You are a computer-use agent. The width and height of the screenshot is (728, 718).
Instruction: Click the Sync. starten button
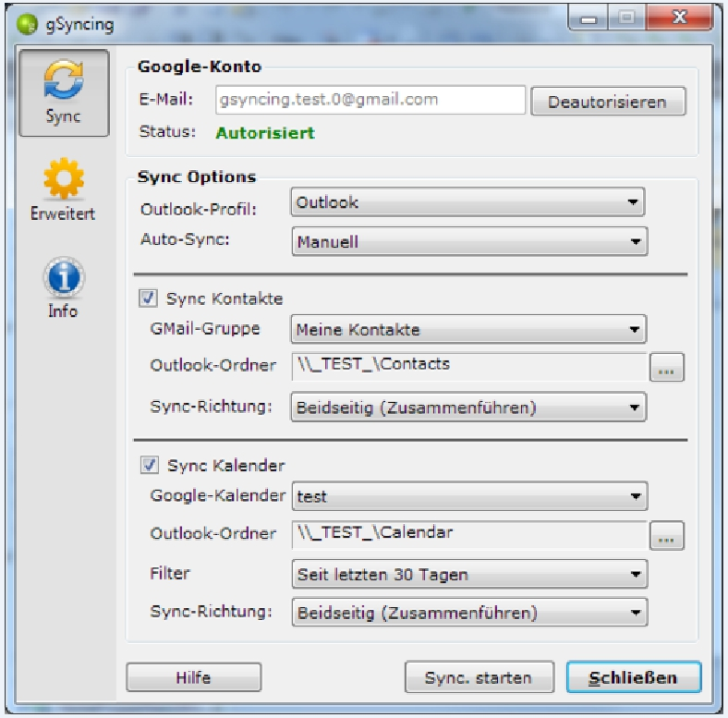tap(479, 677)
